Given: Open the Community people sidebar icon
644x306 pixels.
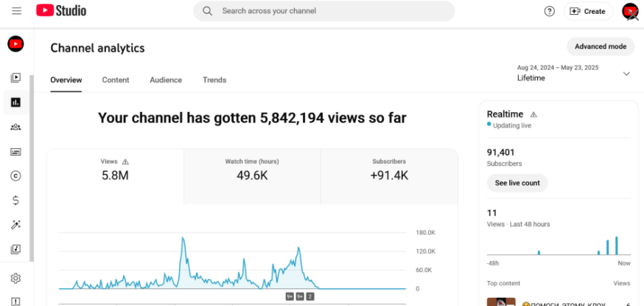Looking at the screenshot, I should pyautogui.click(x=15, y=127).
